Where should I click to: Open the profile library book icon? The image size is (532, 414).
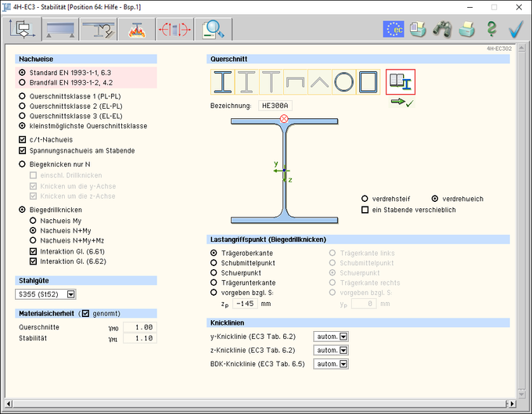coord(401,81)
